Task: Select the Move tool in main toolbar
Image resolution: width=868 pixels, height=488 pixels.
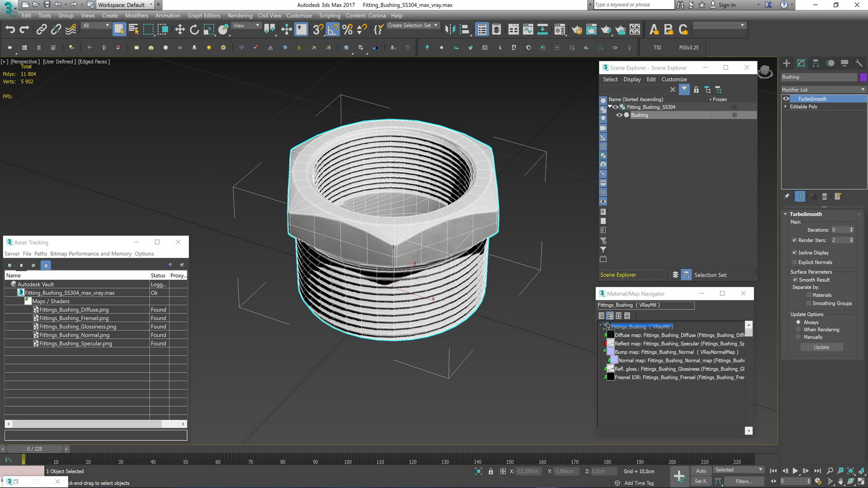Action: click(x=179, y=30)
